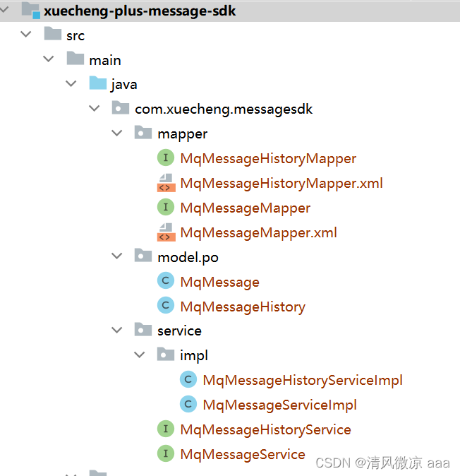Click the src folder icon

click(53, 33)
